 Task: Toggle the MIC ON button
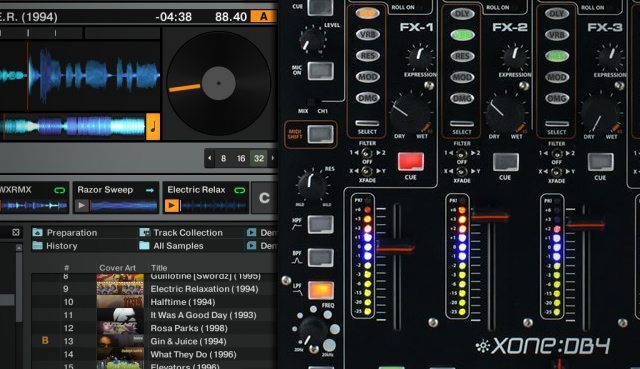(x=320, y=71)
